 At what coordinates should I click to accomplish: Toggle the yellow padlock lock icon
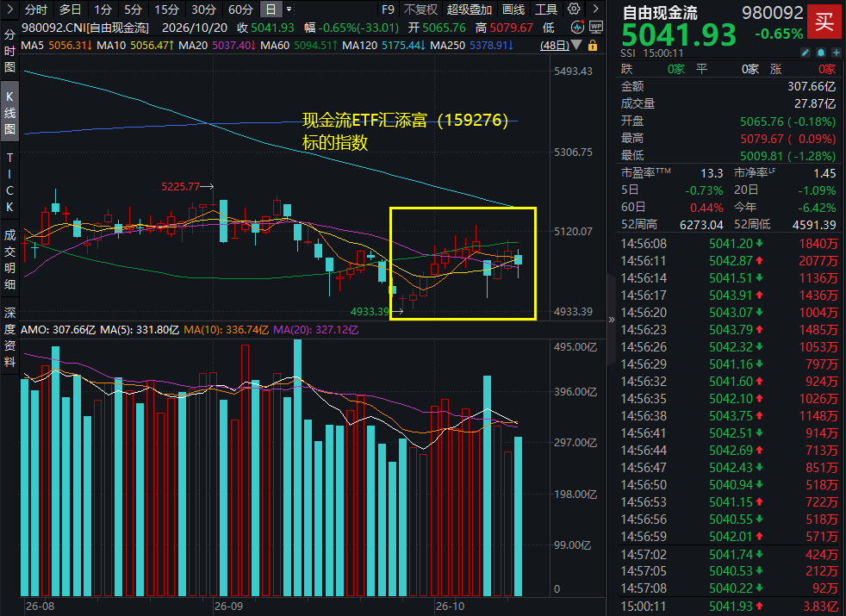pyautogui.click(x=593, y=46)
